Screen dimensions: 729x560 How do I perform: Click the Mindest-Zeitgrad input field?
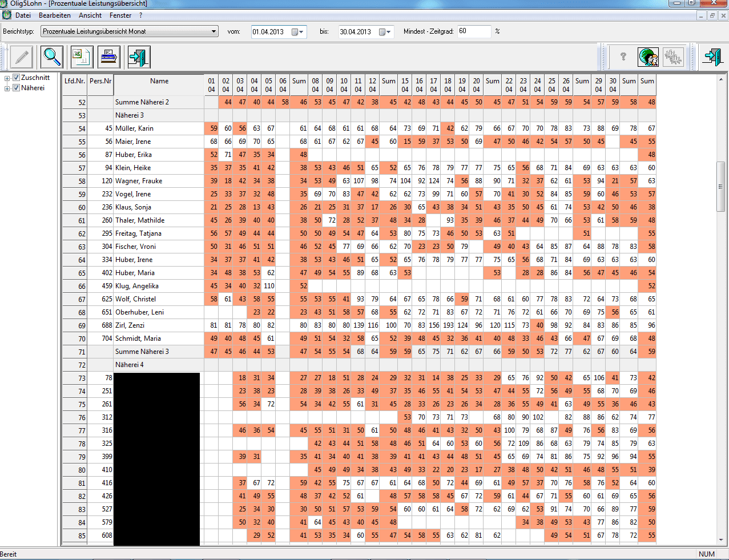click(473, 31)
